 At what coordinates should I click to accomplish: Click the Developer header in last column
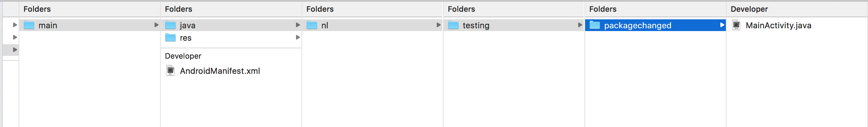pyautogui.click(x=749, y=9)
